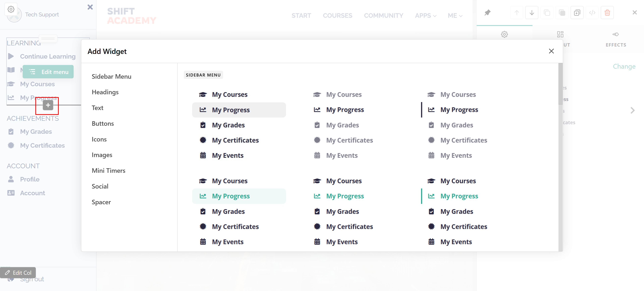Open Continue Learning in the sidebar
The width and height of the screenshot is (644, 291).
pyautogui.click(x=48, y=56)
